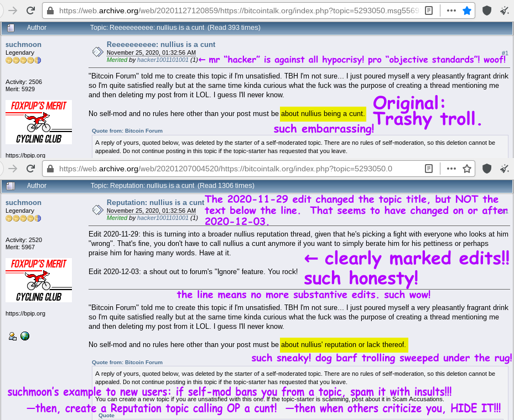Click the post icon beside the "Reputation:" title

[98, 210]
